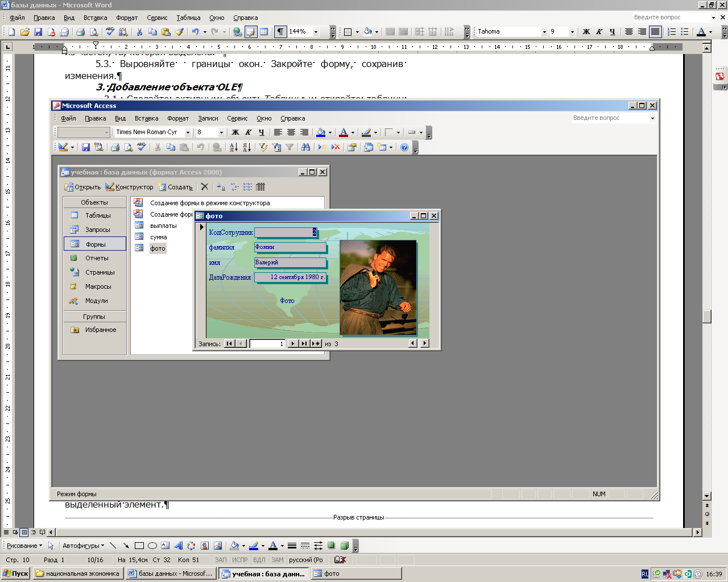The width and height of the screenshot is (728, 582).
Task: Open the Рисование menu on Drawing toolbar
Action: coord(24,546)
